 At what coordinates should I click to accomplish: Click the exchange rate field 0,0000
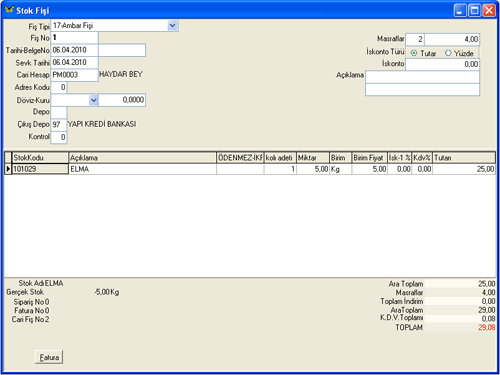pyautogui.click(x=122, y=100)
